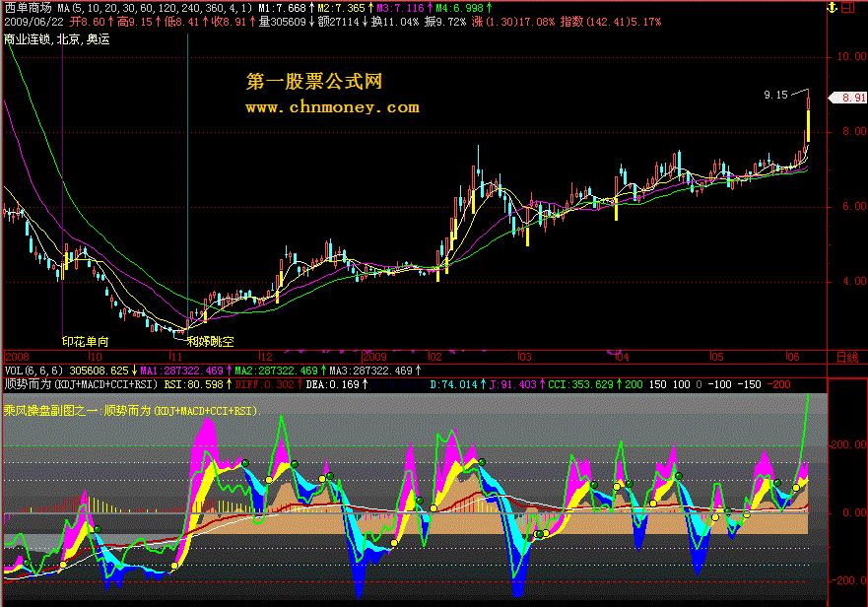Click the 指数(142.41)5.17% index value

pyautogui.click(x=611, y=22)
